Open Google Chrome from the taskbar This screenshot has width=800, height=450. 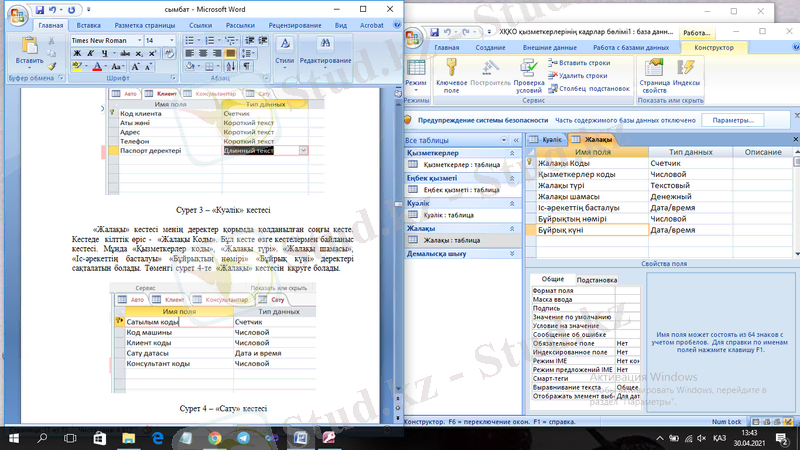(x=214, y=438)
